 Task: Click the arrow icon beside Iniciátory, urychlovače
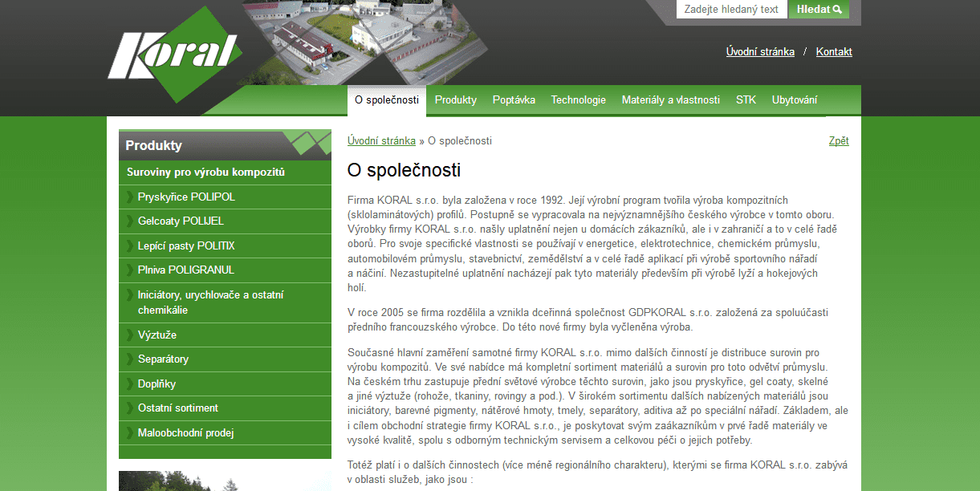point(129,294)
